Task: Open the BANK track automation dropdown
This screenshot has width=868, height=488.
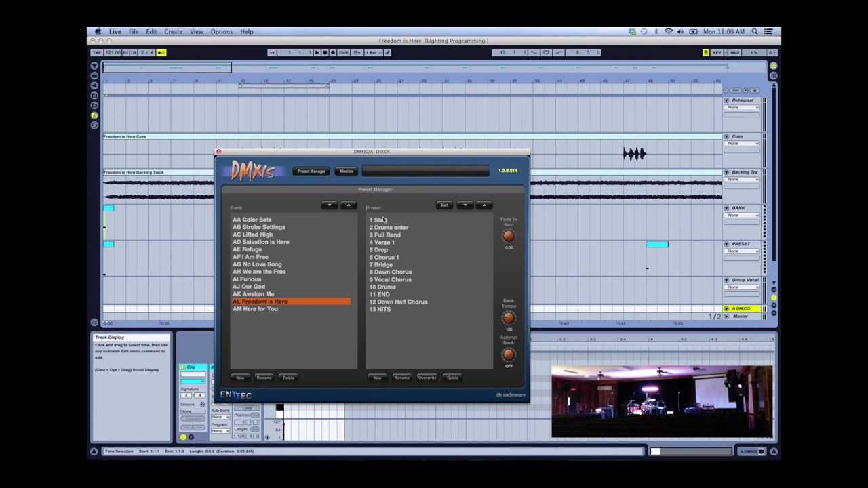Action: coord(741,216)
